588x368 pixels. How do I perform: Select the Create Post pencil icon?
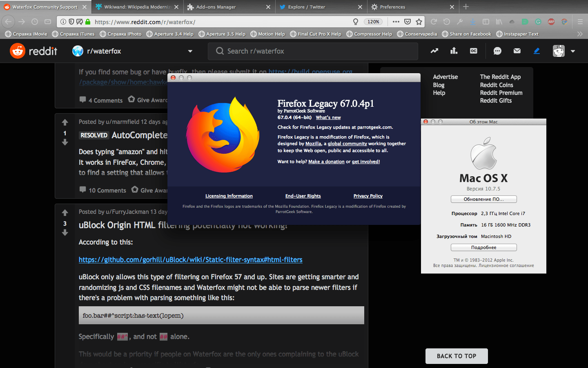[x=537, y=51]
